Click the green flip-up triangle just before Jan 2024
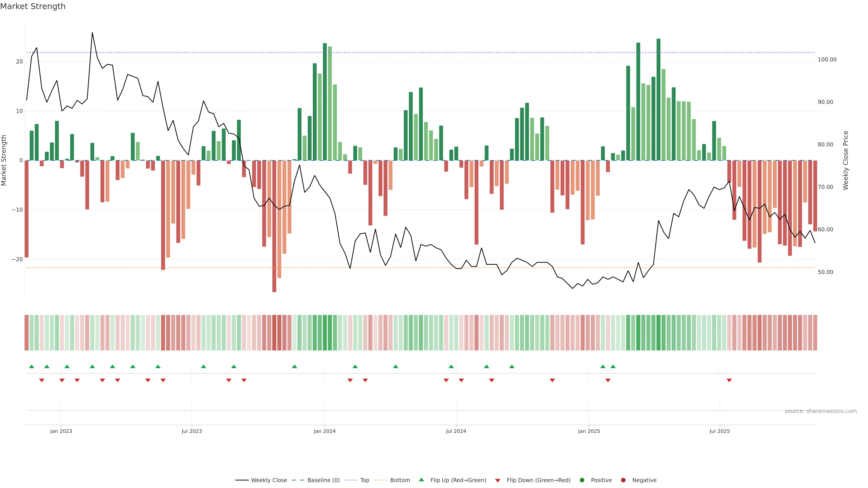This screenshot has width=868, height=488. tap(295, 366)
